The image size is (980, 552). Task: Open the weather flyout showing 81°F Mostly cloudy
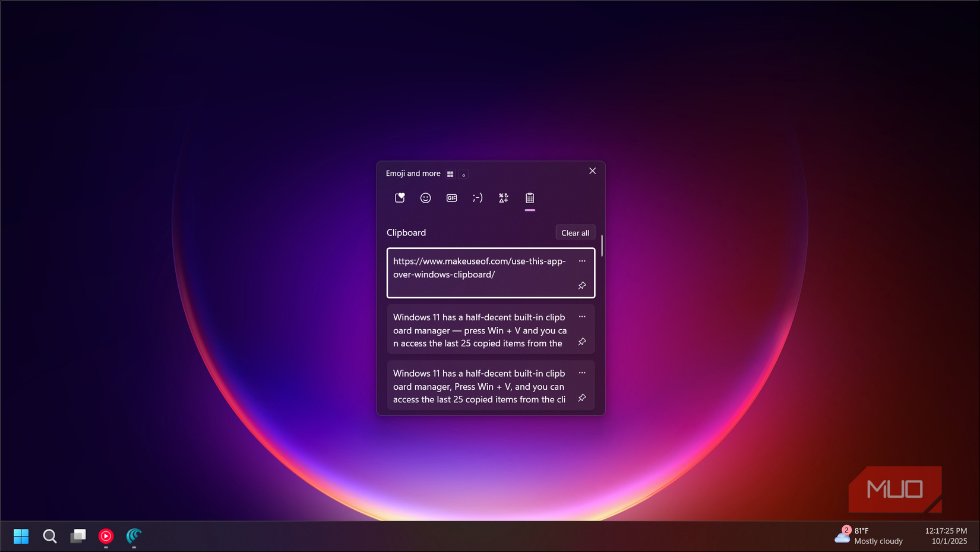point(868,535)
